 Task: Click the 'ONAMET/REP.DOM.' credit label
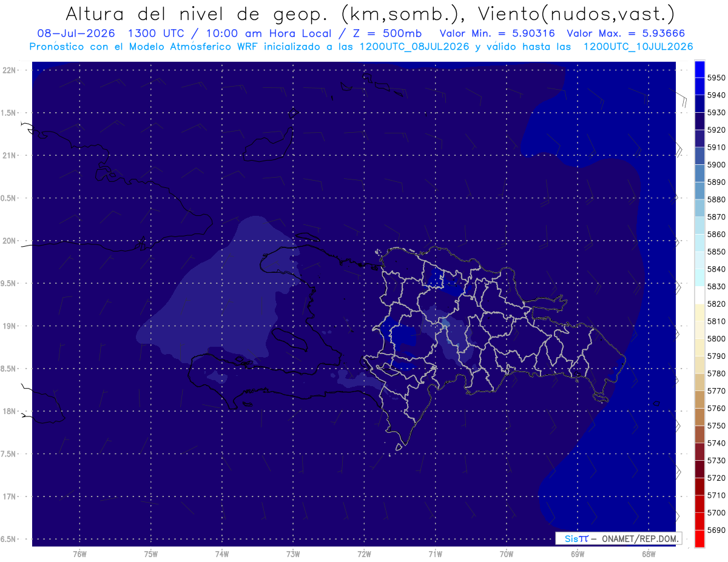point(640,538)
